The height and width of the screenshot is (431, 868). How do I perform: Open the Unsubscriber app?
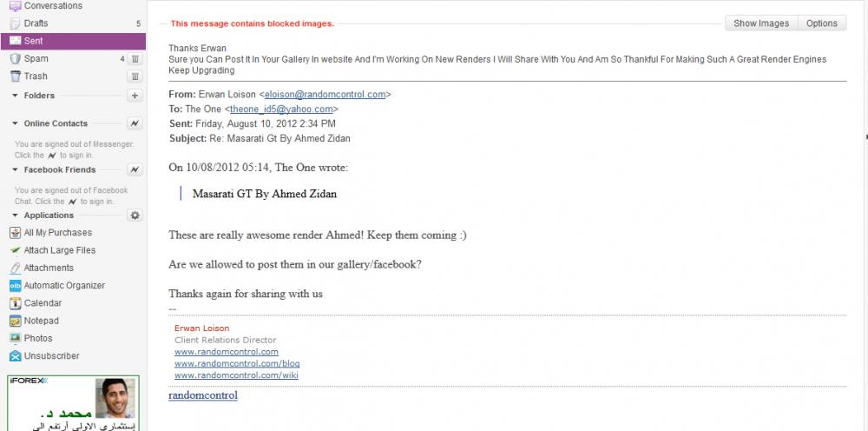click(51, 355)
